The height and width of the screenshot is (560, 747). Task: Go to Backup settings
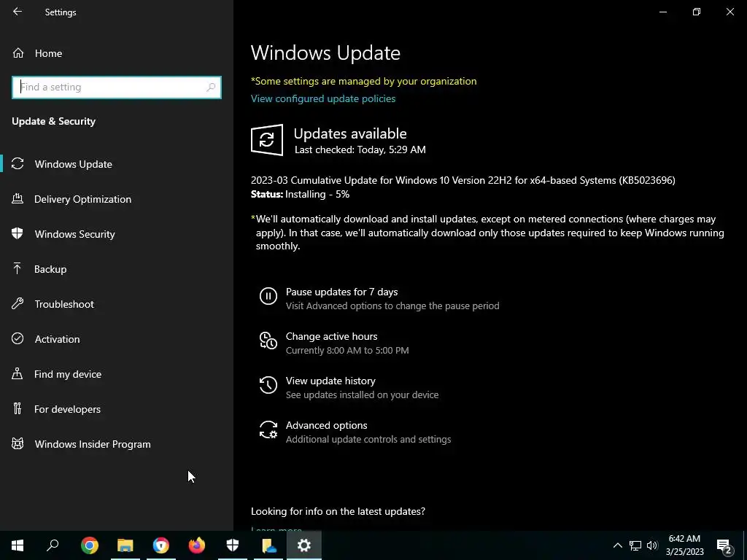pos(50,269)
